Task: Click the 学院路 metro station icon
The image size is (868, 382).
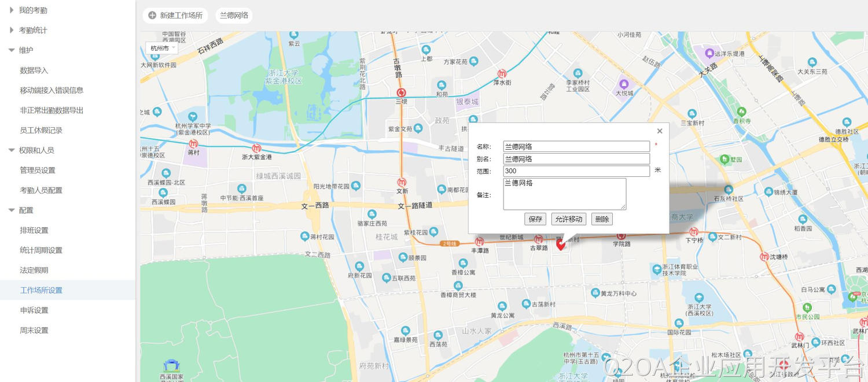Action: coord(621,235)
